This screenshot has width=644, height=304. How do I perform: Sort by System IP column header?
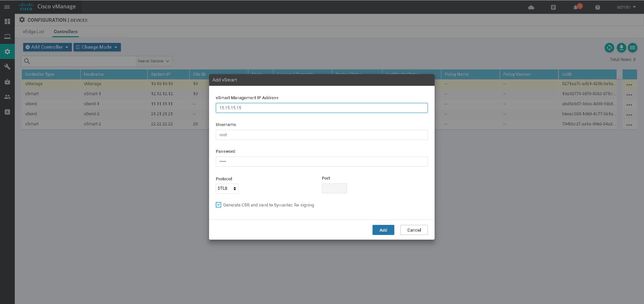tap(168, 74)
